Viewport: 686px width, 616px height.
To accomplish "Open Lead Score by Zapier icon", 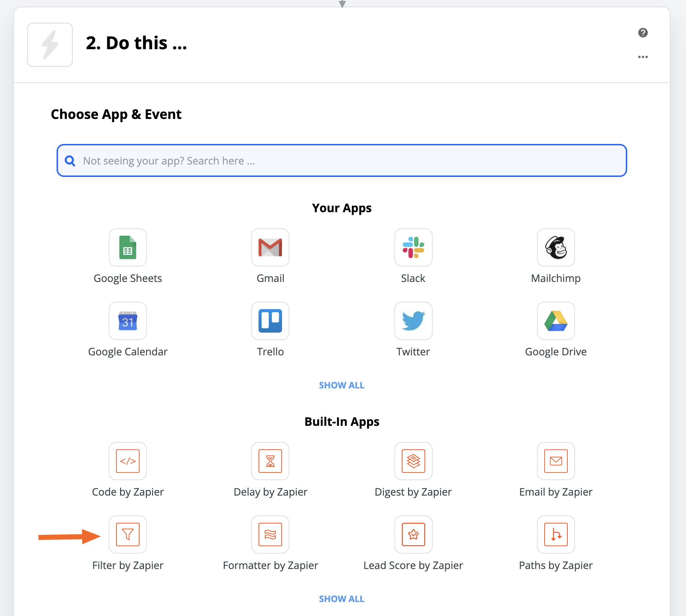I will point(413,535).
